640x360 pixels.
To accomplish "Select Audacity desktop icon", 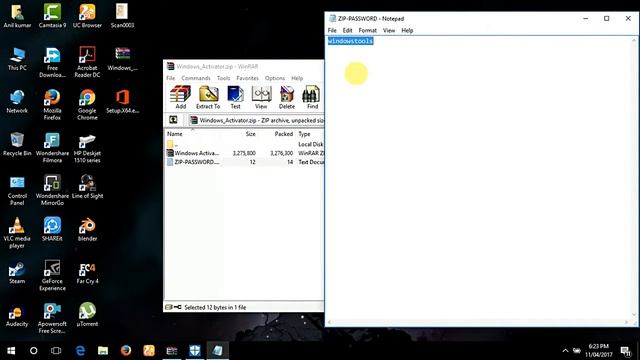I will click(17, 316).
